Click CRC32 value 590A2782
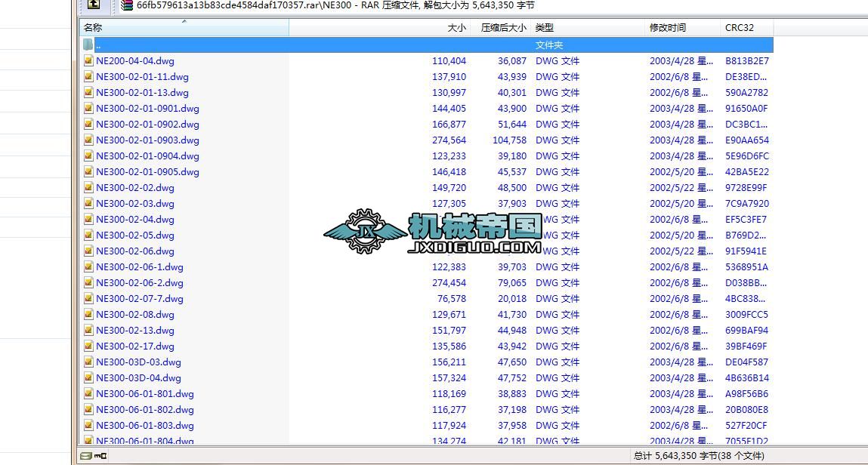Screen dimensions: 868x465 (x=747, y=92)
